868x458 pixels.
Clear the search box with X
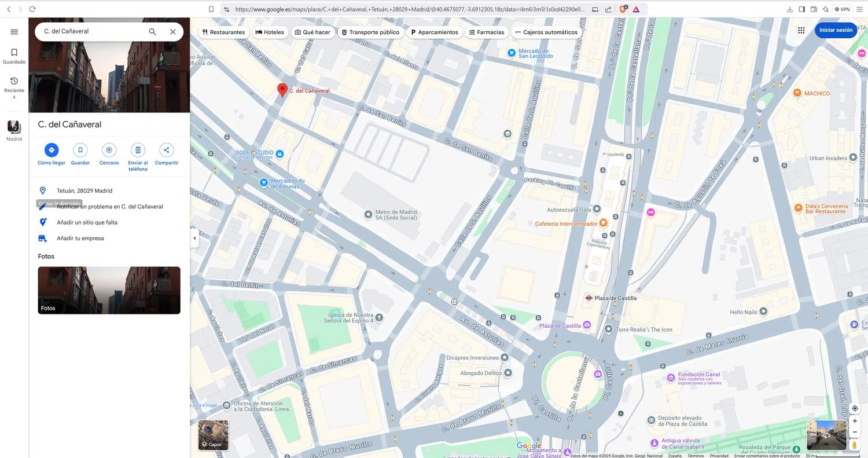[x=172, y=32]
